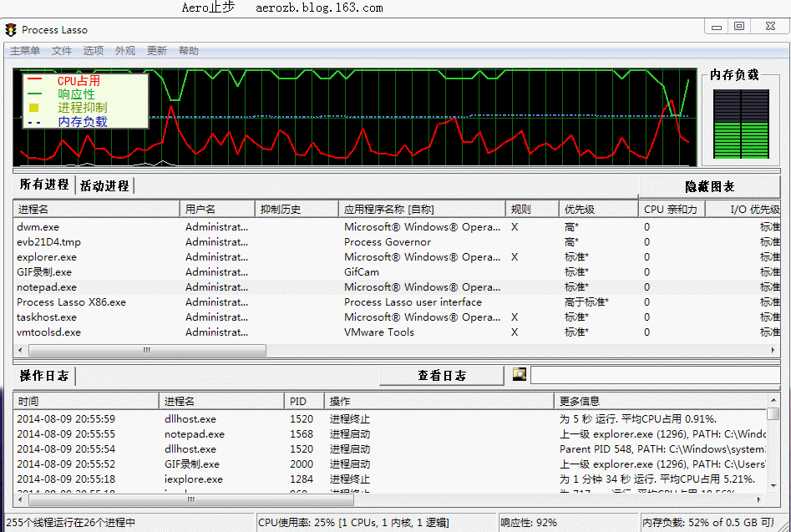This screenshot has width=791, height=532.
Task: Select the Process Lasso X86.exe row
Action: (x=397, y=302)
